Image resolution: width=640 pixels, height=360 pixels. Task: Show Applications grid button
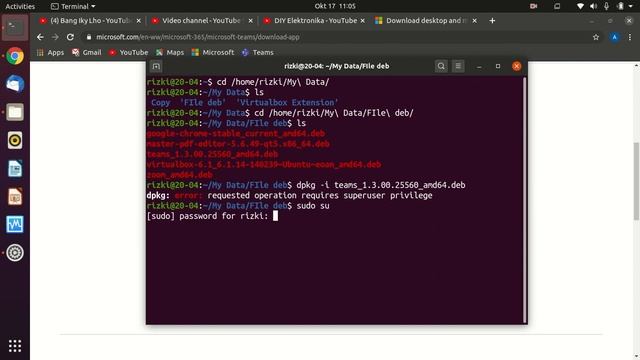[x=15, y=346]
